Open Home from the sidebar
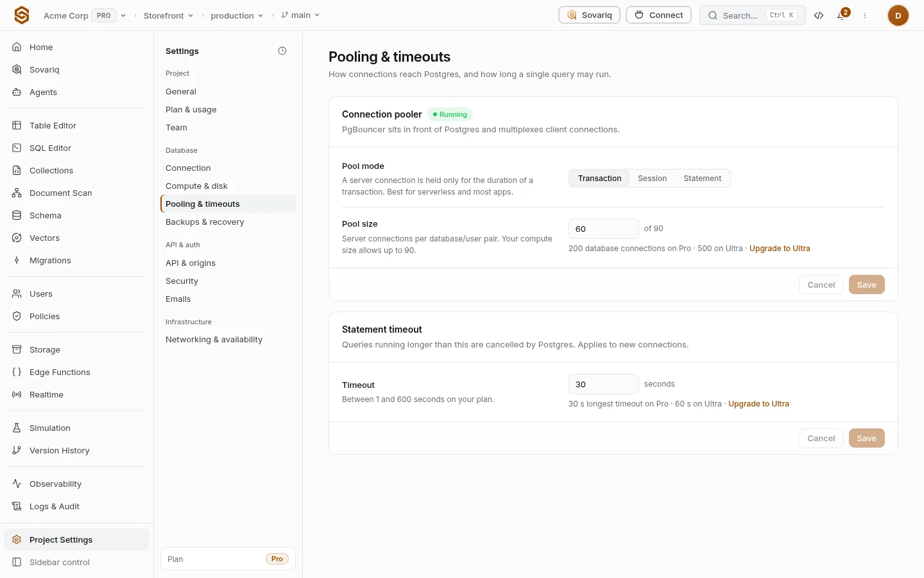The image size is (924, 578). (x=77, y=47)
